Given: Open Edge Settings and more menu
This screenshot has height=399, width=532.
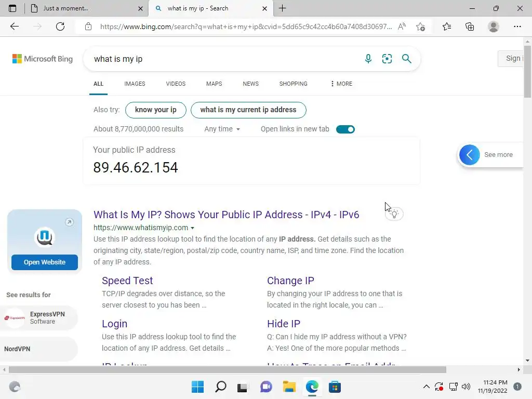Looking at the screenshot, I should click(x=517, y=26).
